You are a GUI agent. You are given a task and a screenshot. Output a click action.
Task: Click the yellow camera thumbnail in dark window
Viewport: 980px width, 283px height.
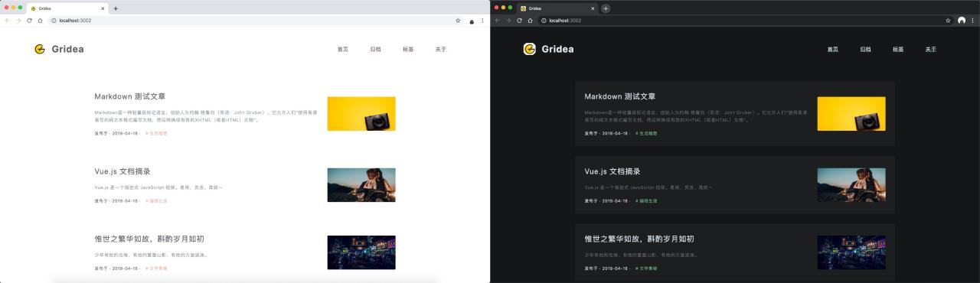point(851,114)
